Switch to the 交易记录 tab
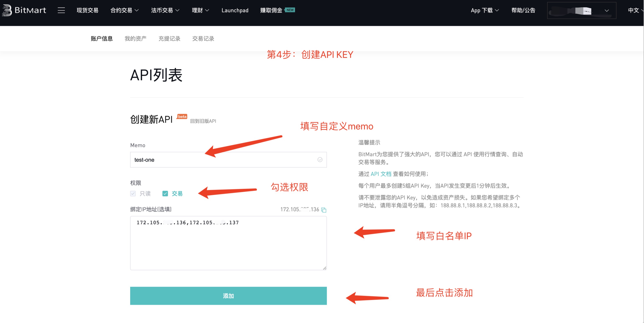644x323 pixels. pos(203,38)
